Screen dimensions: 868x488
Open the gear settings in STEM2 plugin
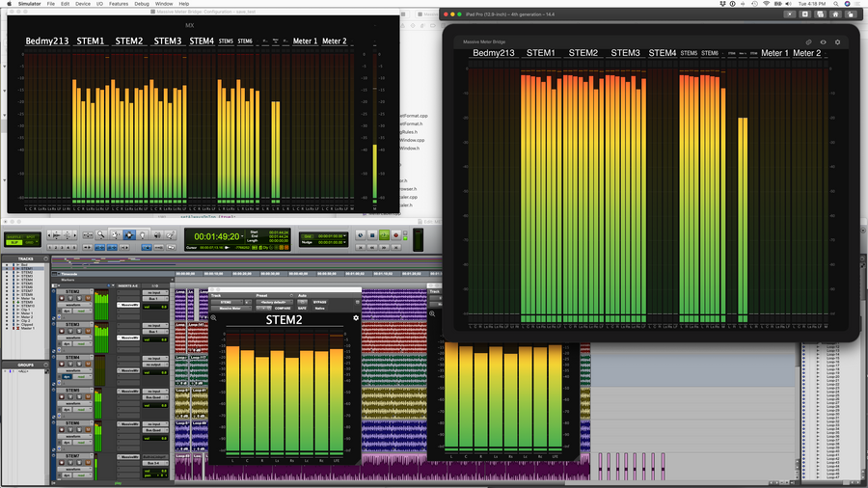click(x=356, y=318)
